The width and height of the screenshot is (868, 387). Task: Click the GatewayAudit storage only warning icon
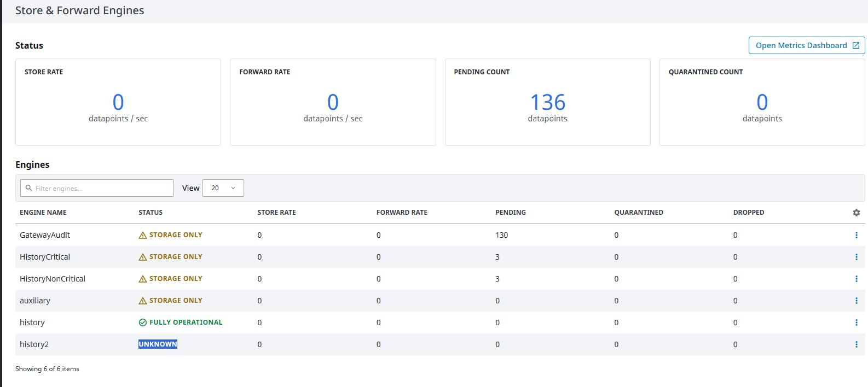click(143, 235)
